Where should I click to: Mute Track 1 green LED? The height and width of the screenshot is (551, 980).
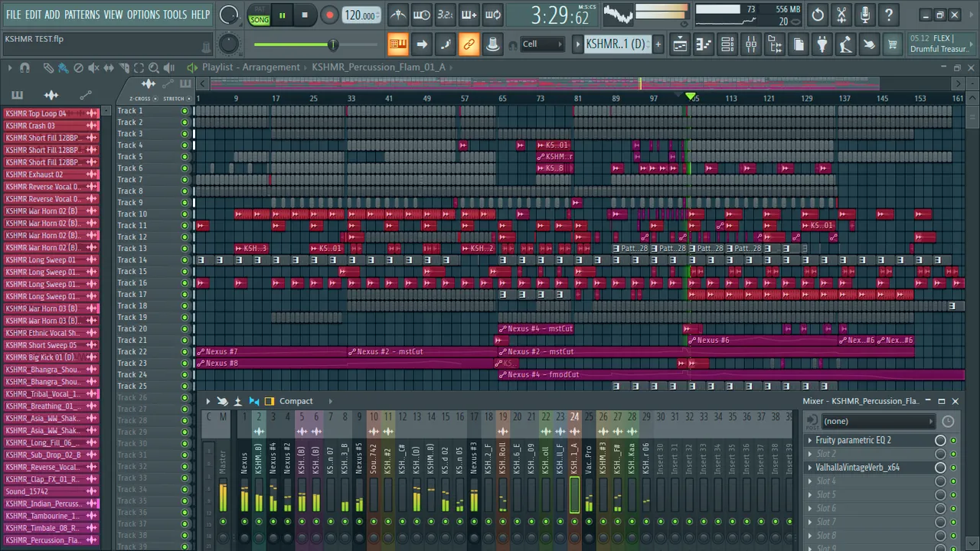click(x=185, y=111)
